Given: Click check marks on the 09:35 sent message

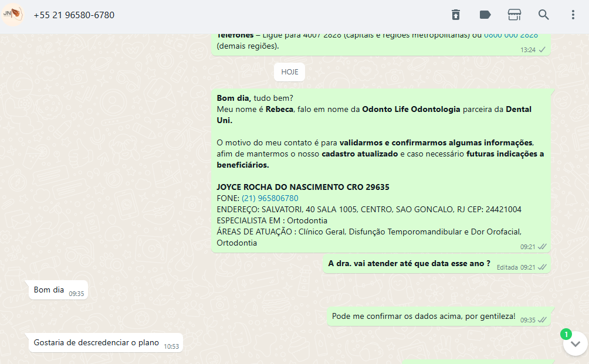Looking at the screenshot, I should pos(543,320).
